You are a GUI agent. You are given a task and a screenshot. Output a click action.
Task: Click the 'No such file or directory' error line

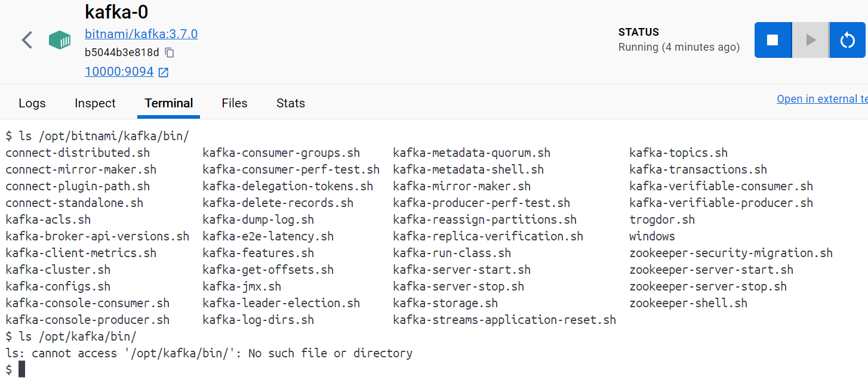(209, 353)
